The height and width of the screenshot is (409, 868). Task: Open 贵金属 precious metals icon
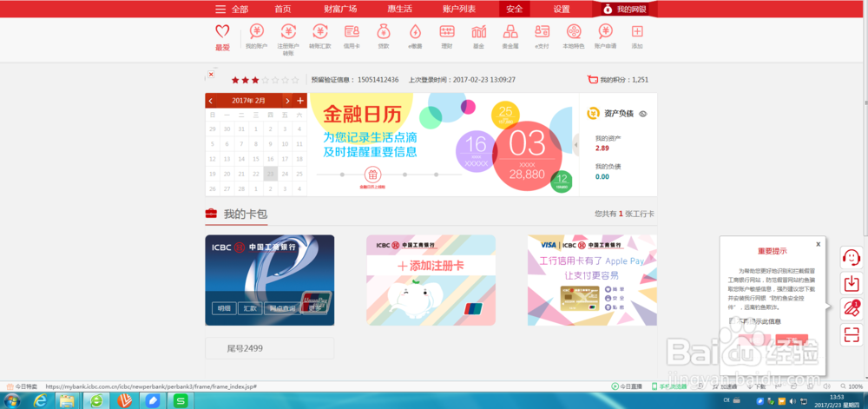(510, 31)
